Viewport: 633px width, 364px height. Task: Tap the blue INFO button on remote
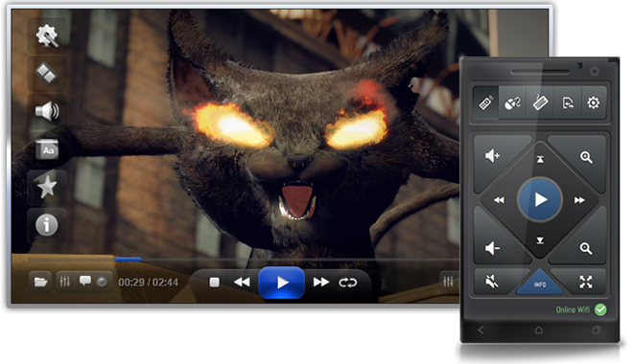[540, 284]
